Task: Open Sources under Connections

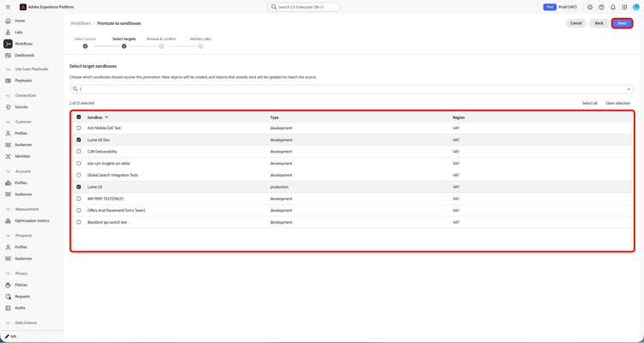Action: (21, 107)
